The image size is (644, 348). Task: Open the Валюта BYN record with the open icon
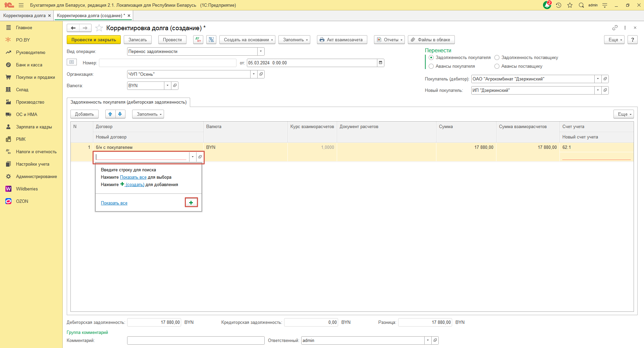point(175,85)
